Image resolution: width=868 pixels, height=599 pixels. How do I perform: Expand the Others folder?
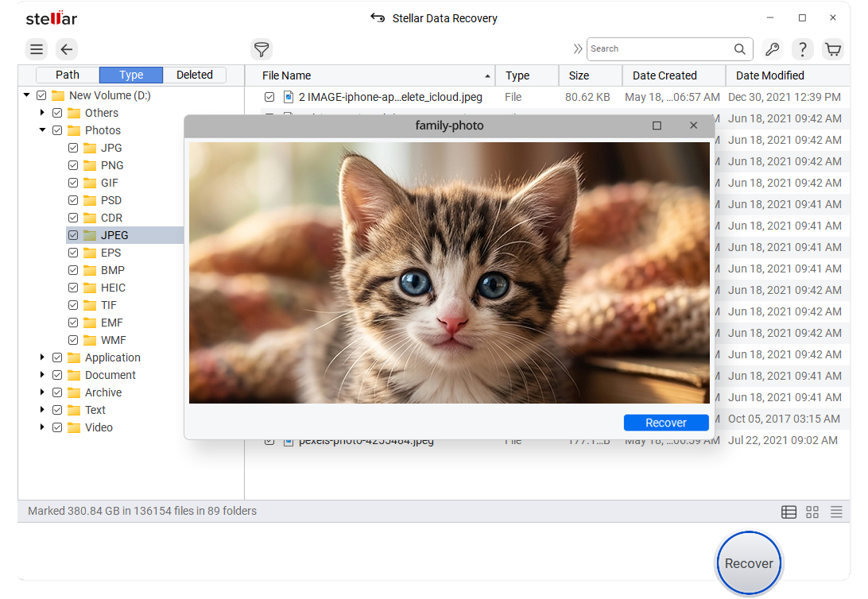[42, 112]
